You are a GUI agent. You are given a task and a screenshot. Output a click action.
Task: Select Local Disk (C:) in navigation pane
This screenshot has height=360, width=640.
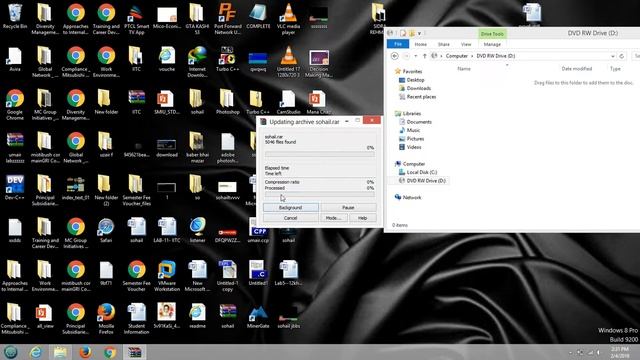tap(422, 172)
